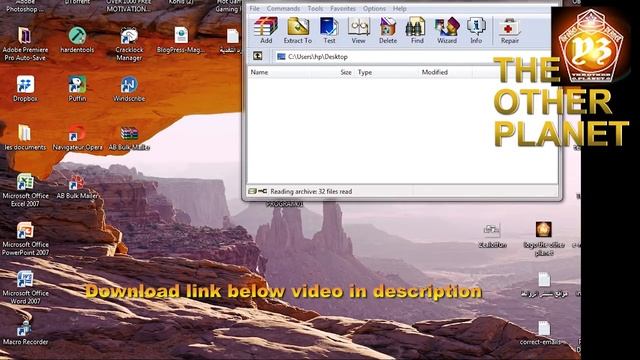This screenshot has width=640, height=360.
Task: Click the Extract To toolbar icon
Action: pyautogui.click(x=298, y=30)
